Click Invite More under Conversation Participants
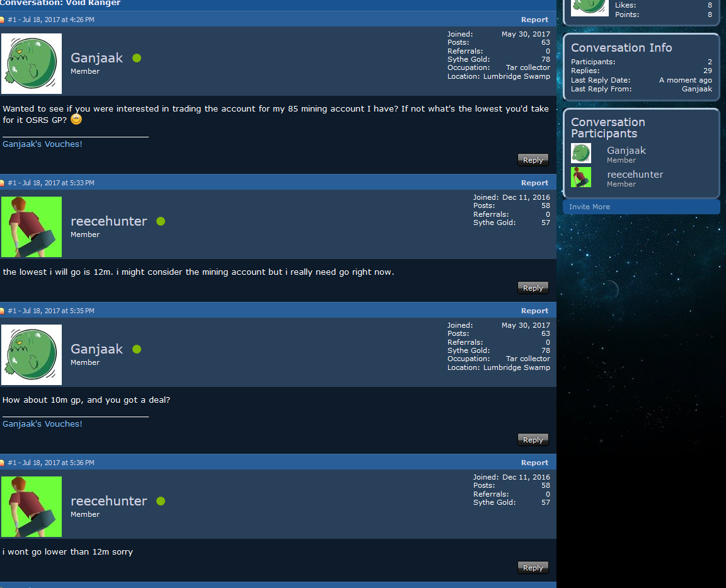Viewport: 726px width, 588px height. pos(589,207)
